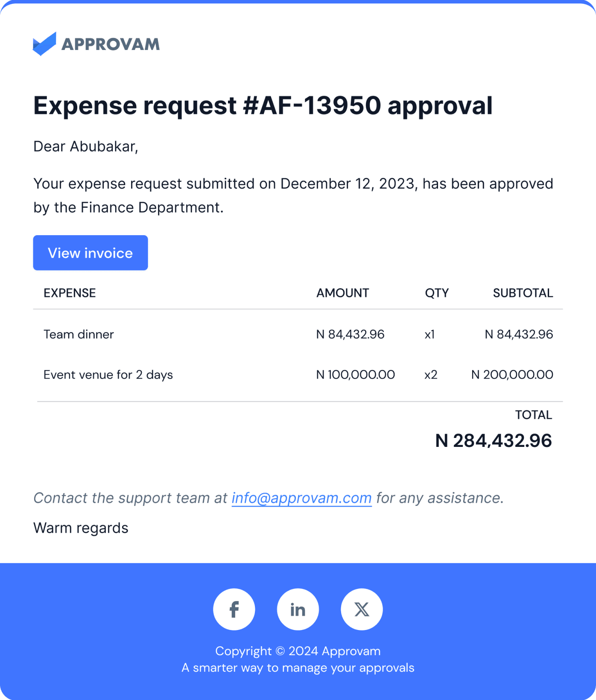
Task: Click the Copyright © 2024 Approvam text
Action: pyautogui.click(x=298, y=651)
